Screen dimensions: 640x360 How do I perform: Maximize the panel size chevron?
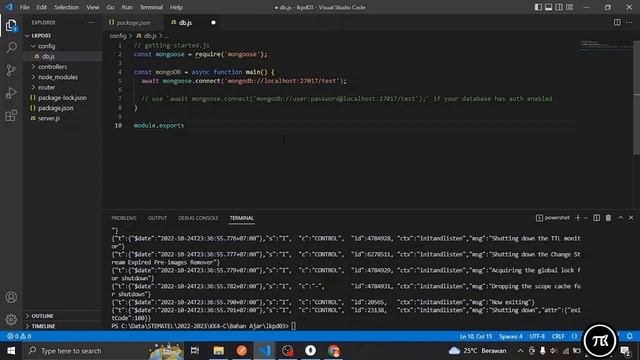click(x=620, y=218)
